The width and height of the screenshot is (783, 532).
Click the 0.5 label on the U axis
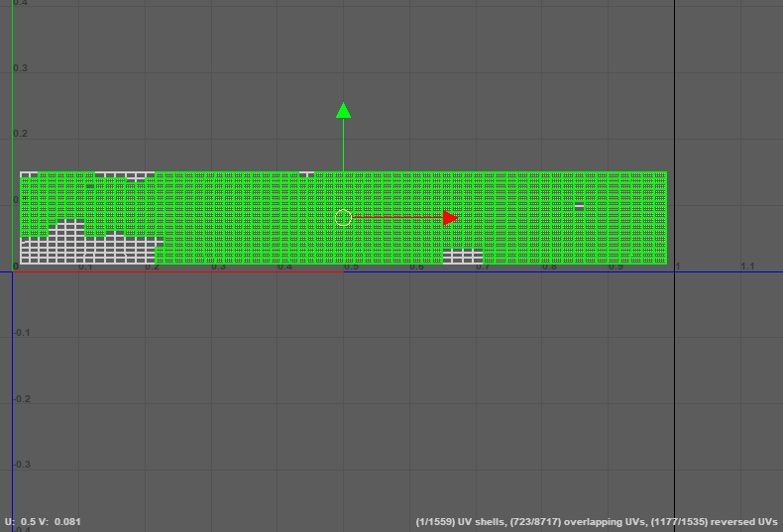[351, 266]
